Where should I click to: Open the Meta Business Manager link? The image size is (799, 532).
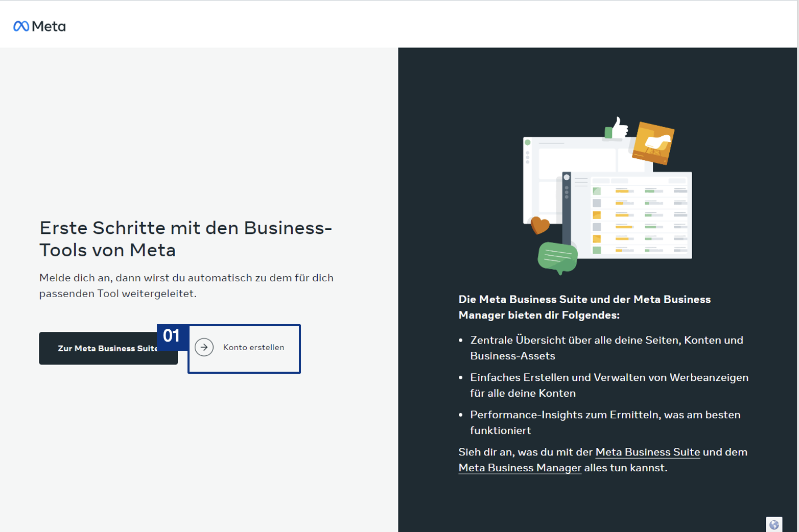click(519, 468)
